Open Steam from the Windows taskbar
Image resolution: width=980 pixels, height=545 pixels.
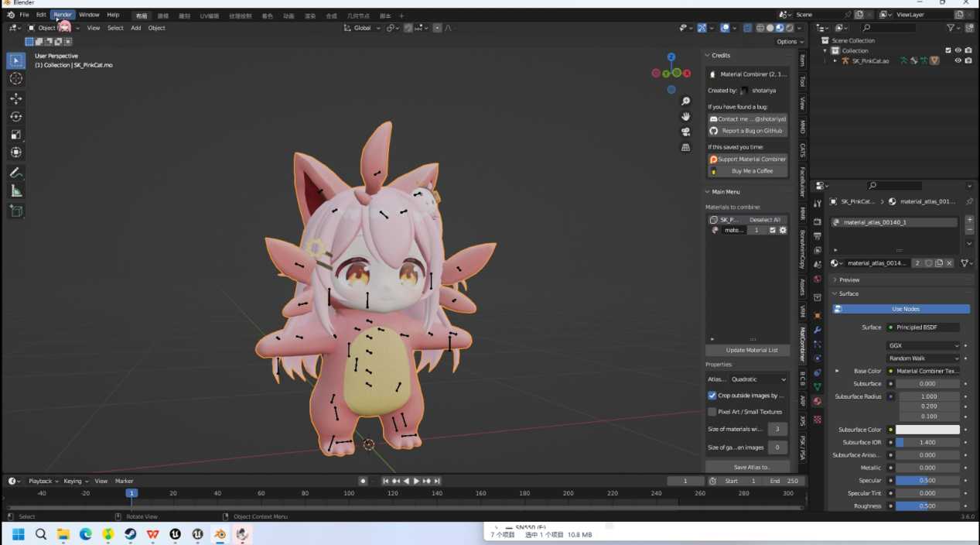131,534
